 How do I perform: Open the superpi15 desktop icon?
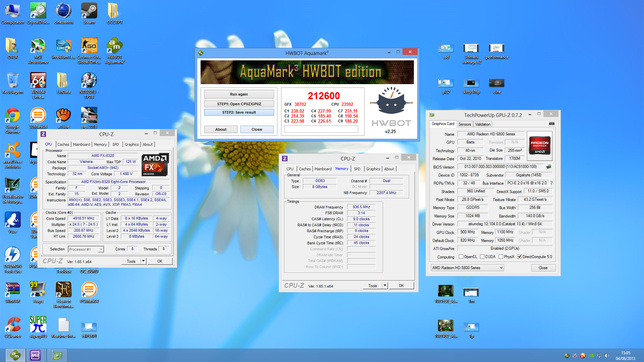click(38, 327)
